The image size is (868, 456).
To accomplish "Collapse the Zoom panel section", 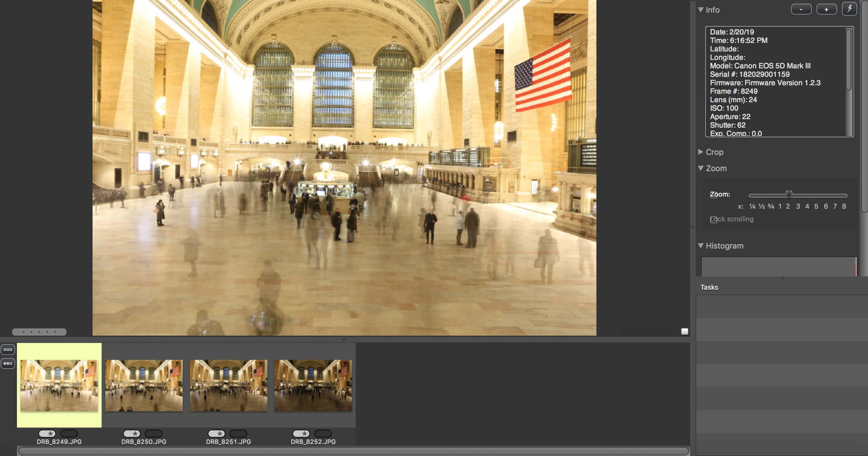I will coord(701,168).
